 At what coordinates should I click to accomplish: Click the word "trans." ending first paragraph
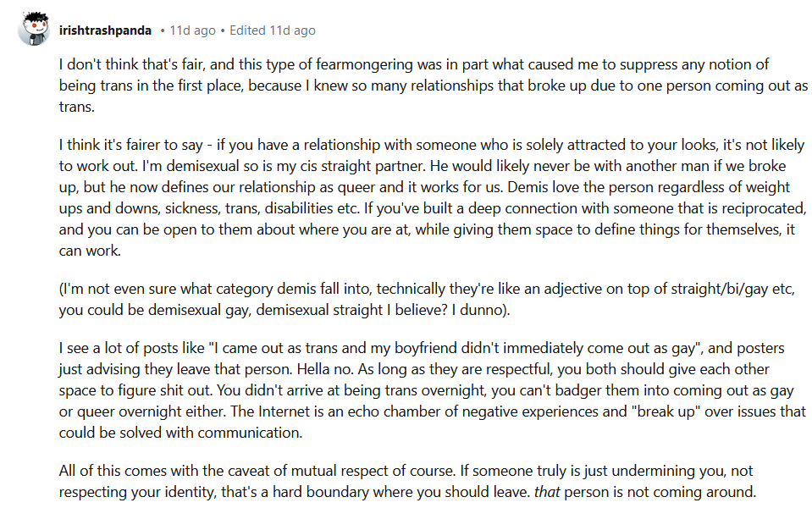pos(77,107)
